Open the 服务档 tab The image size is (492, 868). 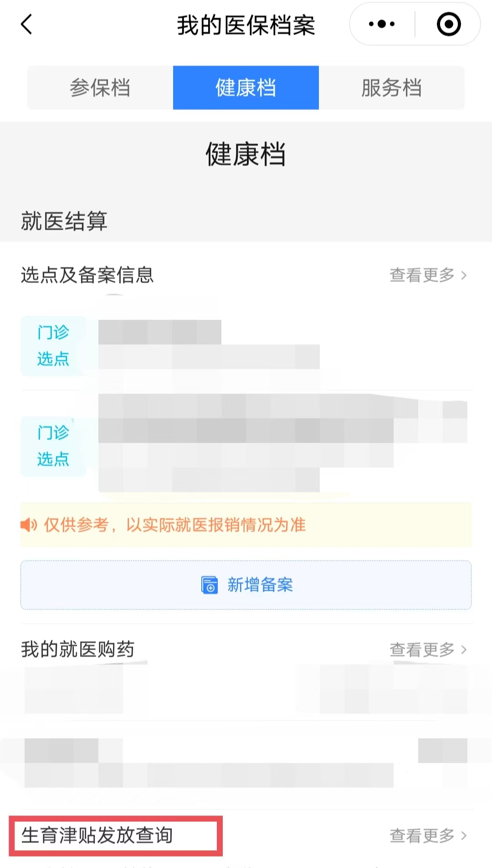(392, 88)
